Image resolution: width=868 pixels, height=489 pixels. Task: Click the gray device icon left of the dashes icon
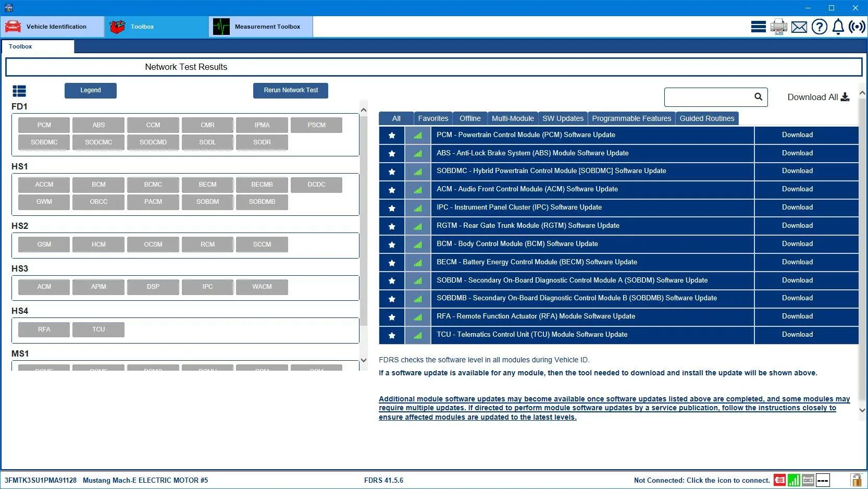(x=808, y=480)
